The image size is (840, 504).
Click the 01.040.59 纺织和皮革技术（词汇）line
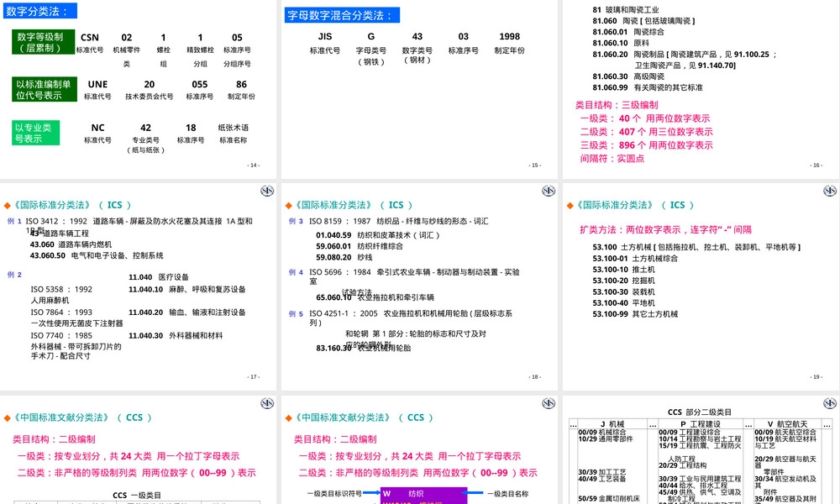(x=378, y=235)
